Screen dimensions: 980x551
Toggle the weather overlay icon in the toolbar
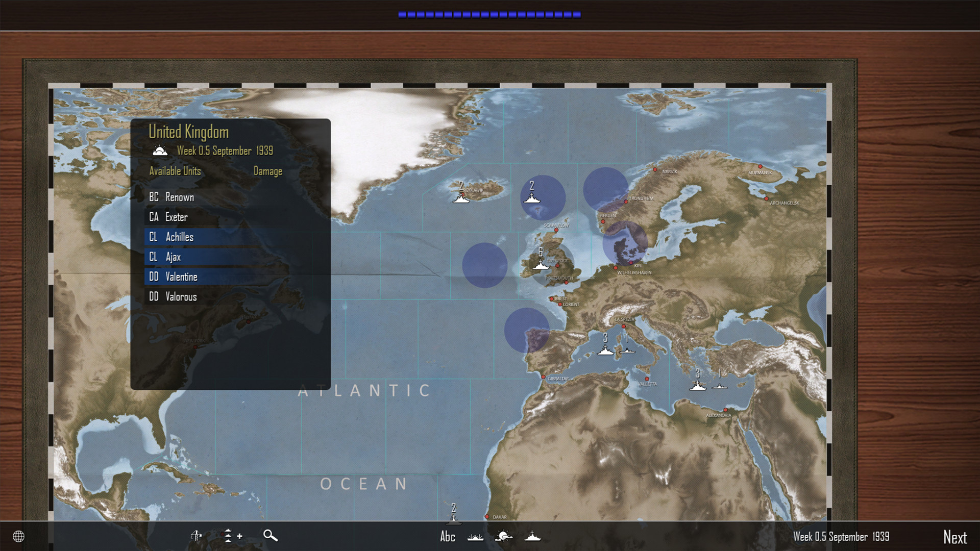(504, 535)
